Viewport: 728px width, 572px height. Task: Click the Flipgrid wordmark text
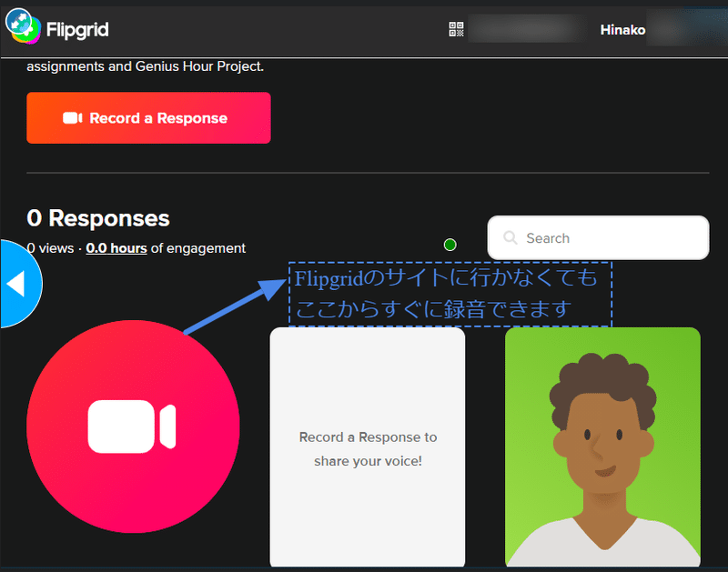[77, 30]
